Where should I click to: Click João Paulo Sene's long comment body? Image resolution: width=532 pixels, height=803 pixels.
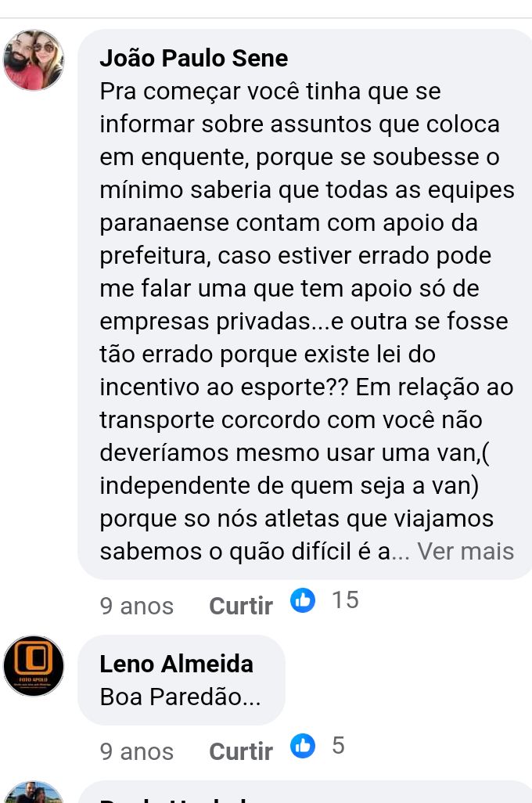[307, 321]
